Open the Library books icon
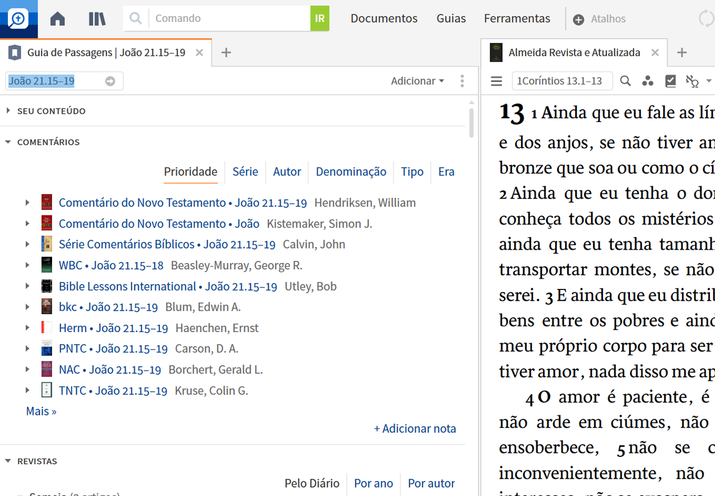The image size is (715, 496). (97, 19)
